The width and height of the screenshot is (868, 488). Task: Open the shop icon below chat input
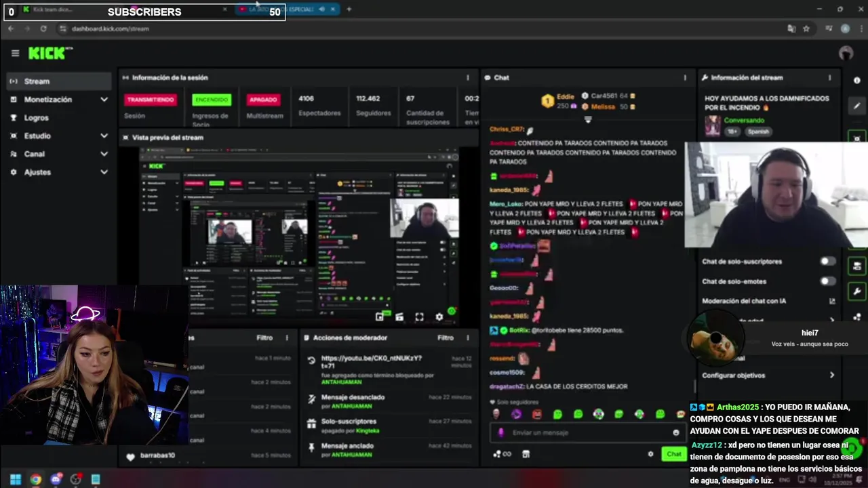526,454
